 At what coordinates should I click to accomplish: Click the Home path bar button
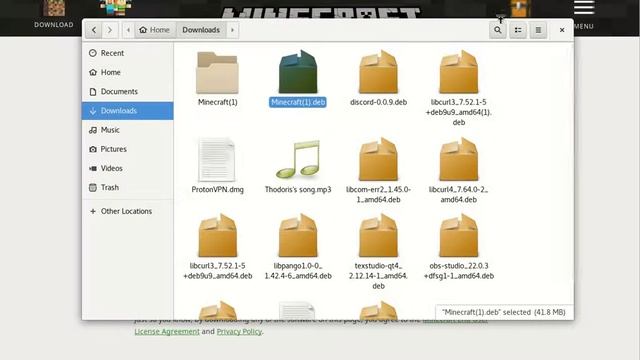155,30
